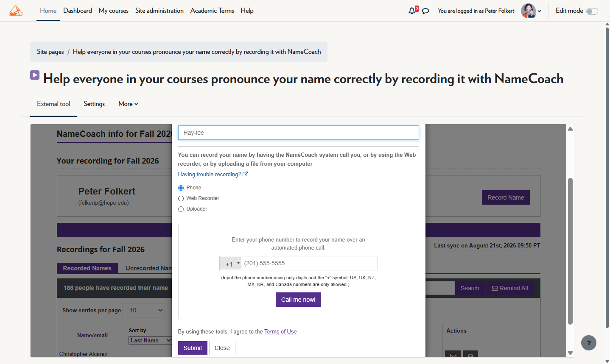Open the +1 country code dropdown

[231, 264]
